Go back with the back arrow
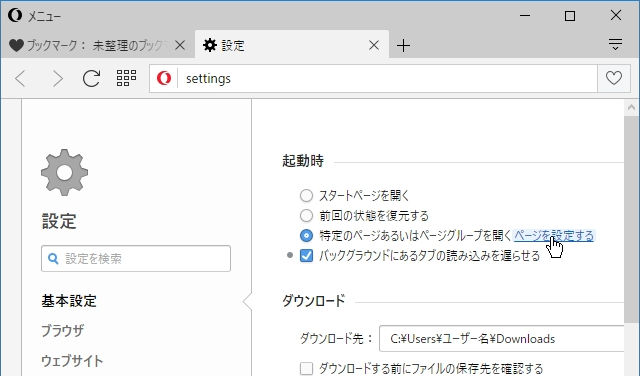Image resolution: width=640 pixels, height=376 pixels. pos(20,78)
